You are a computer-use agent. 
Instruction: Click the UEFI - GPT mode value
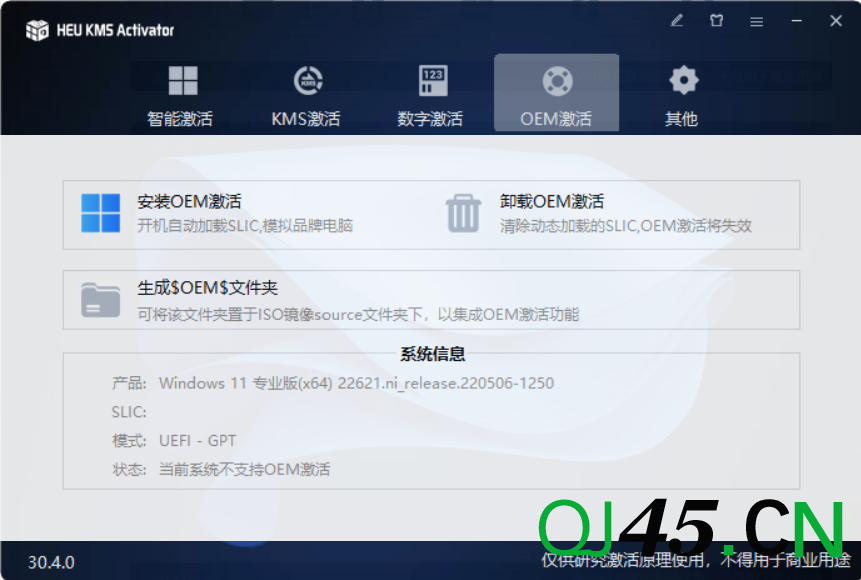[x=198, y=440]
